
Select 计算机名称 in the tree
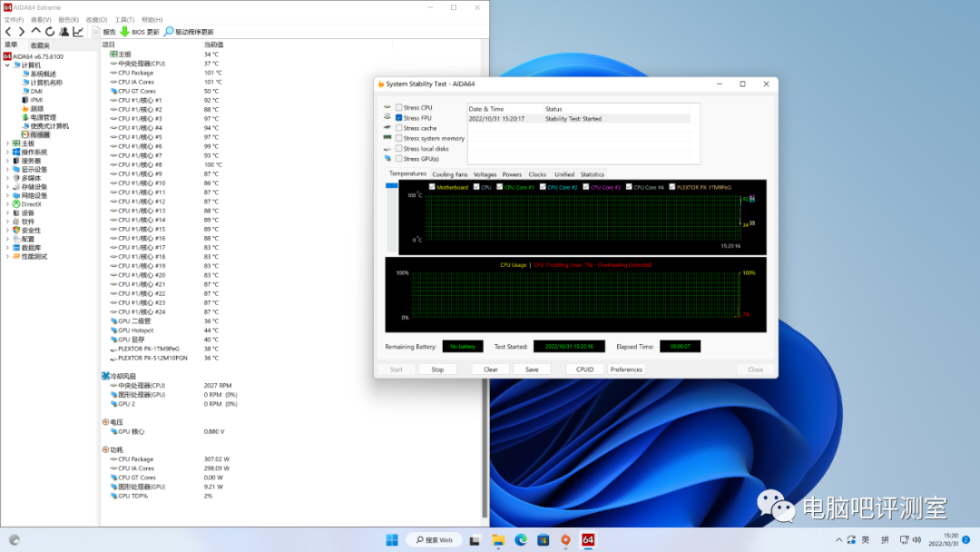46,83
